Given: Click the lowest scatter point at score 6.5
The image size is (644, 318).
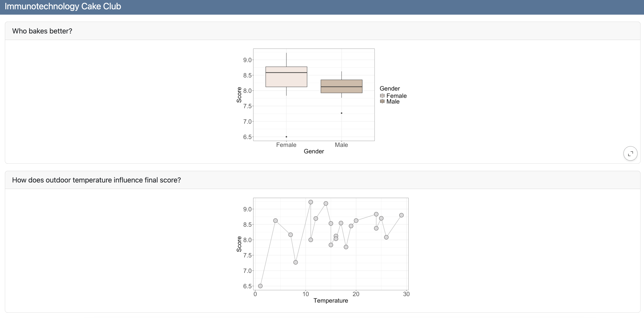Looking at the screenshot, I should (x=260, y=286).
